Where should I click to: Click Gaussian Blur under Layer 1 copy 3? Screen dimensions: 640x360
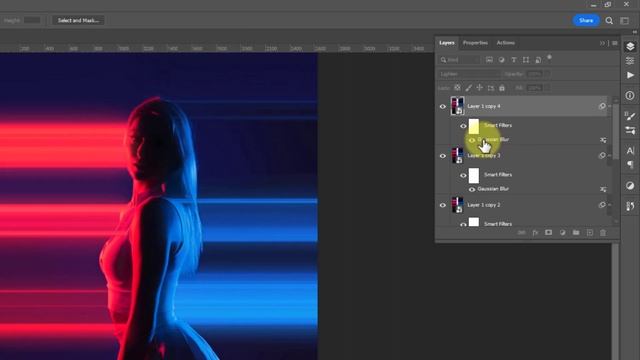(x=493, y=189)
